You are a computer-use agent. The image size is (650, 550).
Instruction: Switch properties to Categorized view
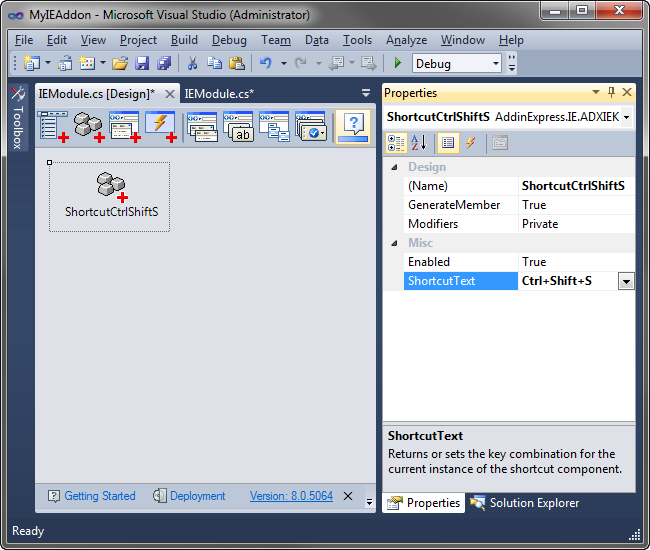[395, 143]
